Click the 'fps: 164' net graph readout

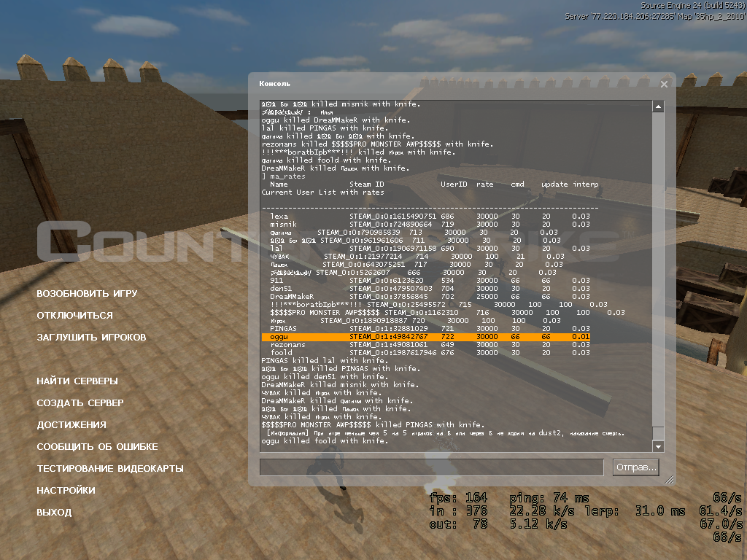coord(458,498)
